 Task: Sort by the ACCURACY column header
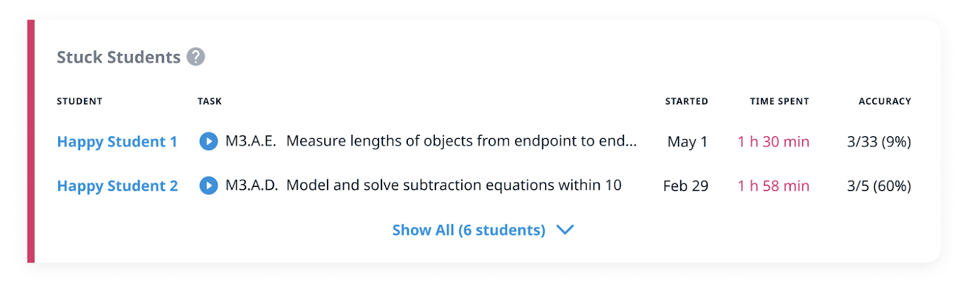[884, 101]
